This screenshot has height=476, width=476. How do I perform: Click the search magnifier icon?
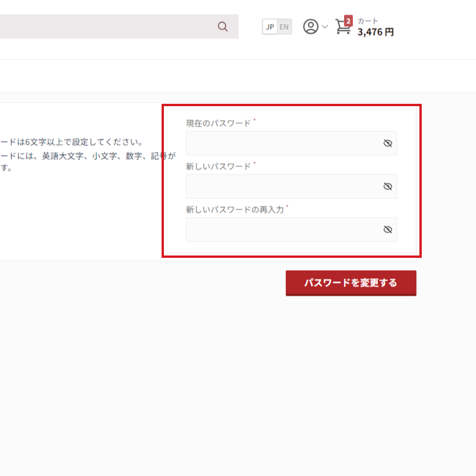click(222, 26)
